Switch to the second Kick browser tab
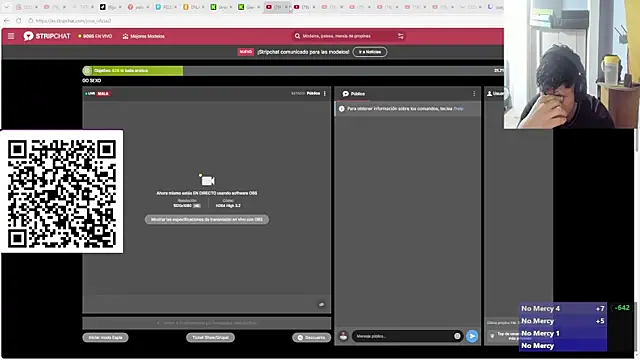This screenshot has height=360, width=640. pos(248,7)
